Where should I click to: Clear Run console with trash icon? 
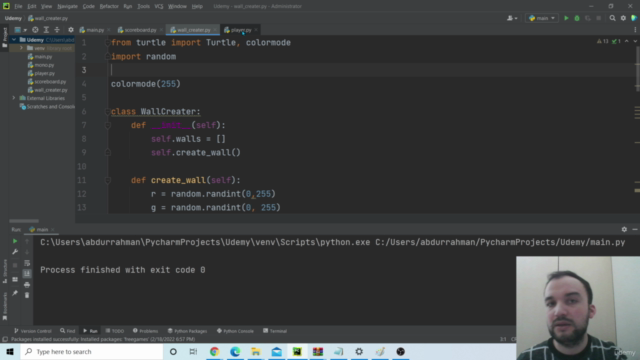pos(27,295)
